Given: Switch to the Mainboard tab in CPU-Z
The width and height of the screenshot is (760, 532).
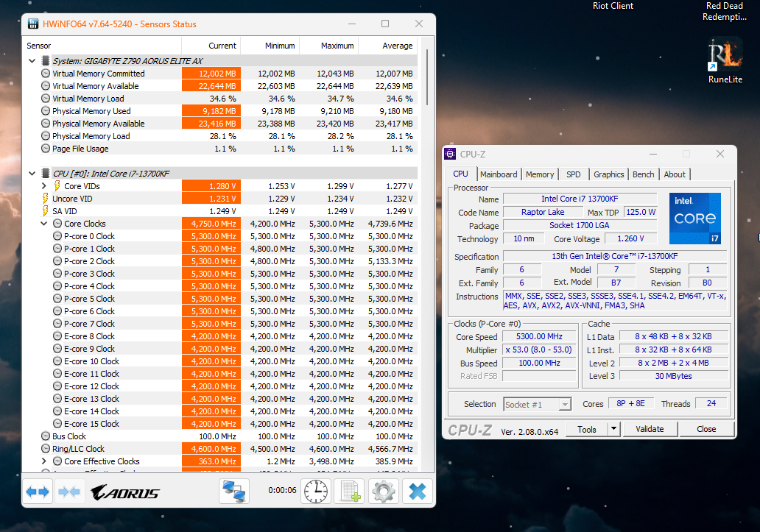Looking at the screenshot, I should [499, 174].
